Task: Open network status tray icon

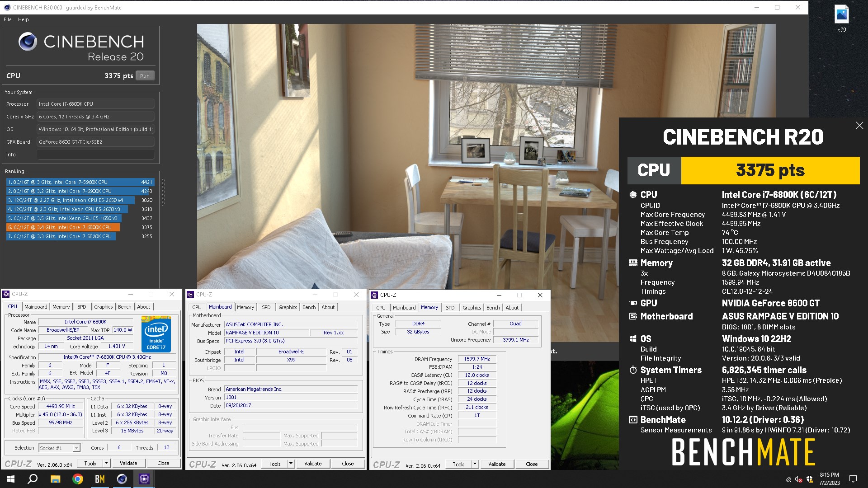Action: (788, 479)
